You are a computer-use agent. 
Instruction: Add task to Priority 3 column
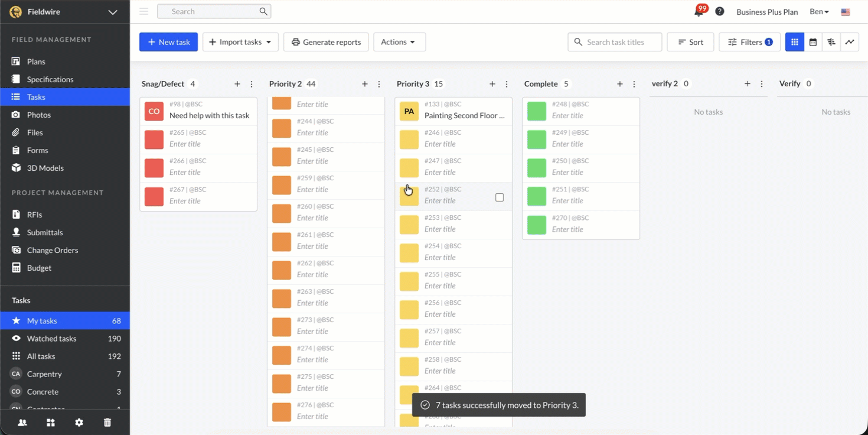click(492, 84)
